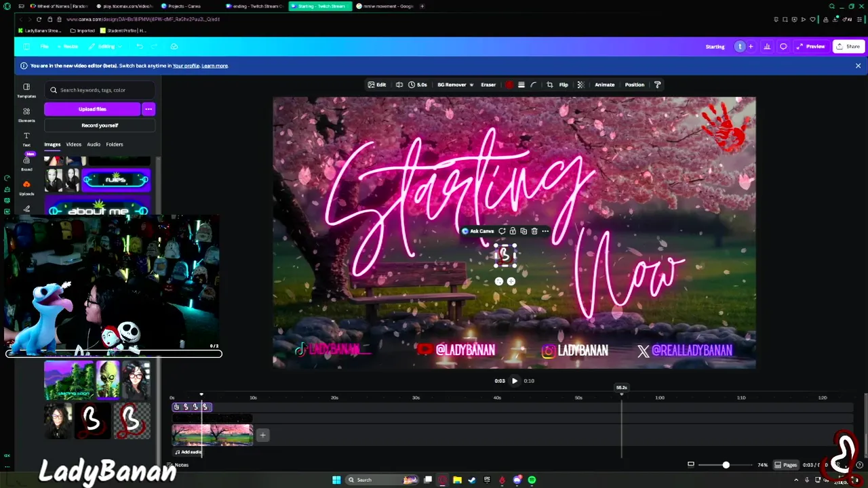Viewport: 868px width, 488px height.
Task: Toggle the timeline thumbnail view icon
Action: [x=690, y=465]
